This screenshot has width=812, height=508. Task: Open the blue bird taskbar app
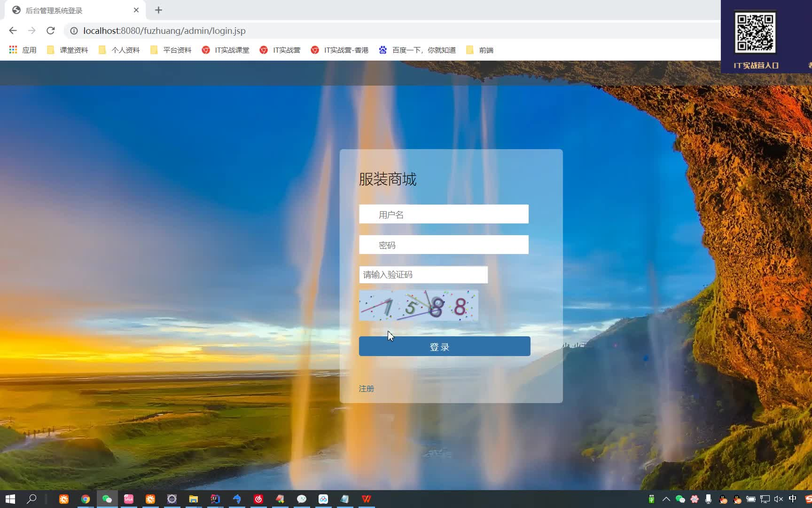click(x=237, y=499)
